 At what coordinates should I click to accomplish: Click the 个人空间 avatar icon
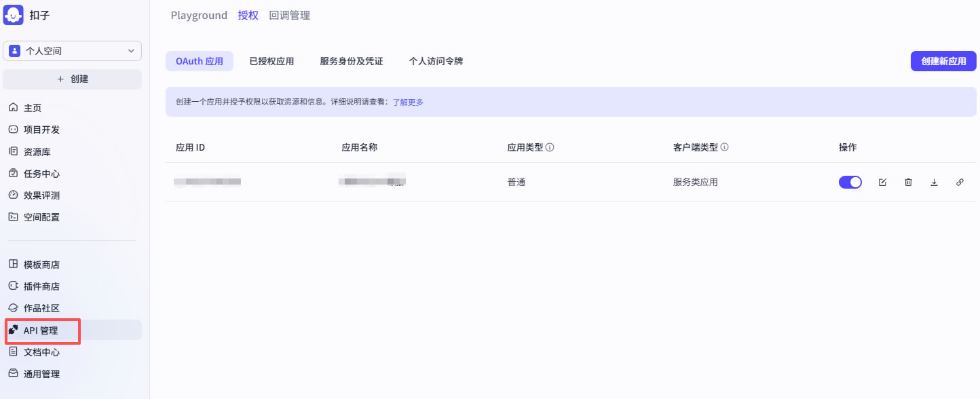tap(14, 51)
